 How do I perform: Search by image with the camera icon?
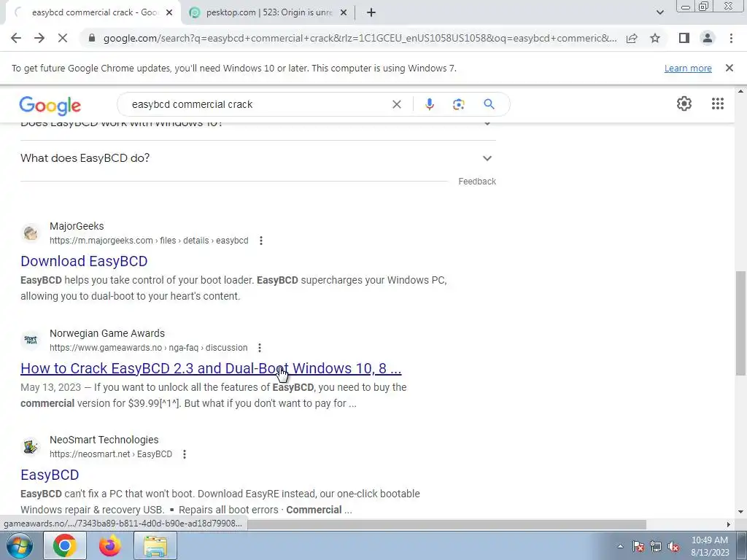[458, 104]
